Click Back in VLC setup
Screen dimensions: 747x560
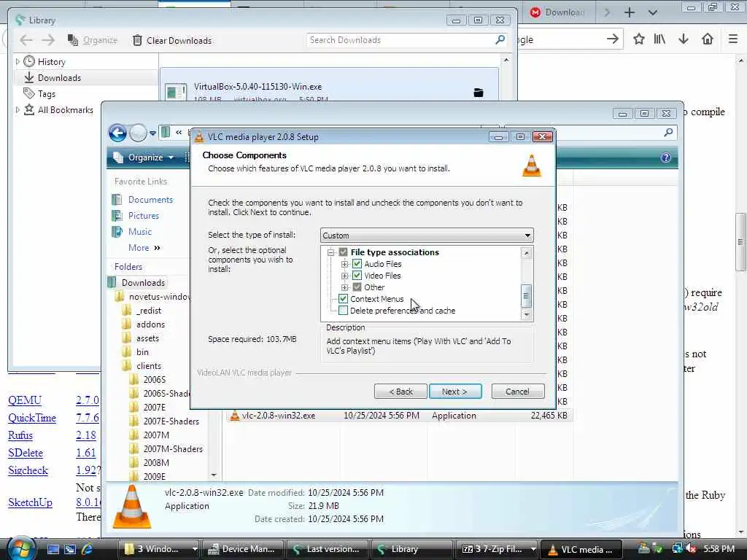[x=400, y=392]
